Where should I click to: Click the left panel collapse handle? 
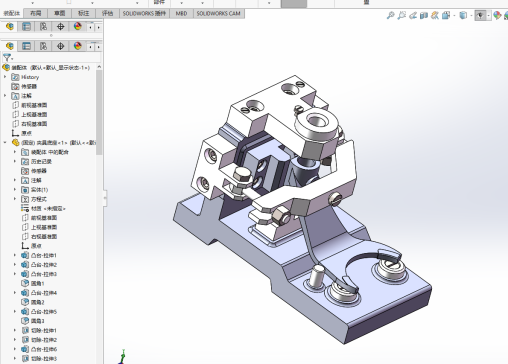105,198
